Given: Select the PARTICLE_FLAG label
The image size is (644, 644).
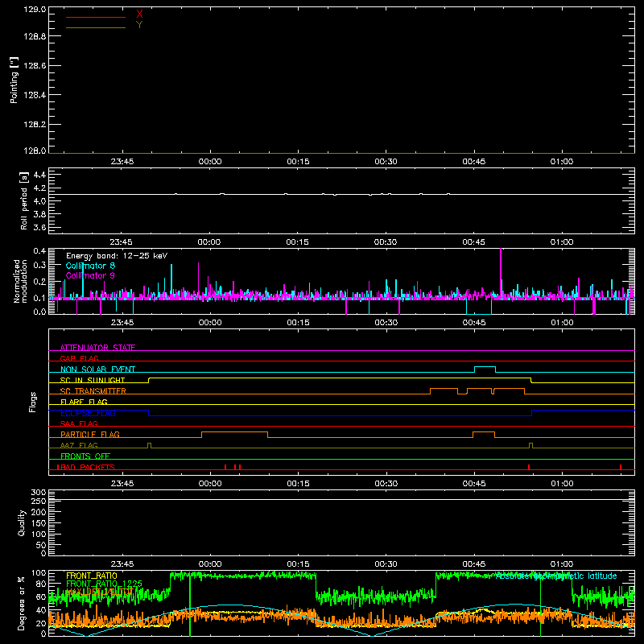Looking at the screenshot, I should 90,434.
